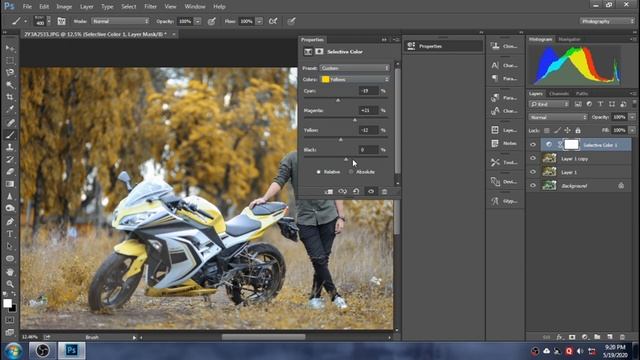Select the Gradient tool
The image size is (640, 360).
pos(10,184)
